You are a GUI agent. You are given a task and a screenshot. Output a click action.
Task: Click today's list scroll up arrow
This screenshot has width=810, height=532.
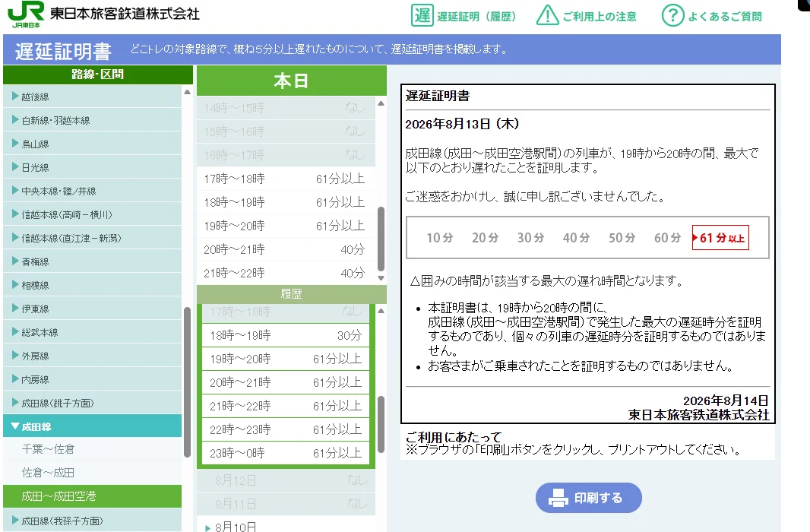(381, 103)
